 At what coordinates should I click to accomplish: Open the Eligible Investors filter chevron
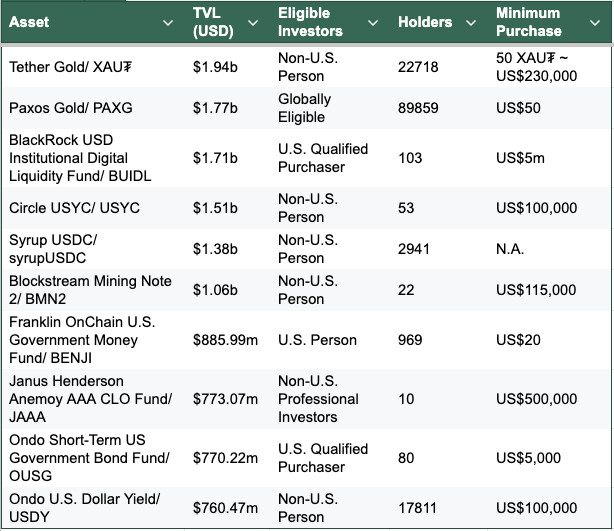(x=373, y=22)
